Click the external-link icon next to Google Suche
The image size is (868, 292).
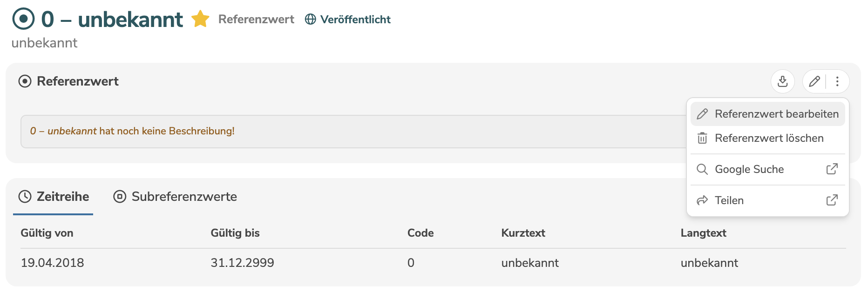[x=832, y=169]
